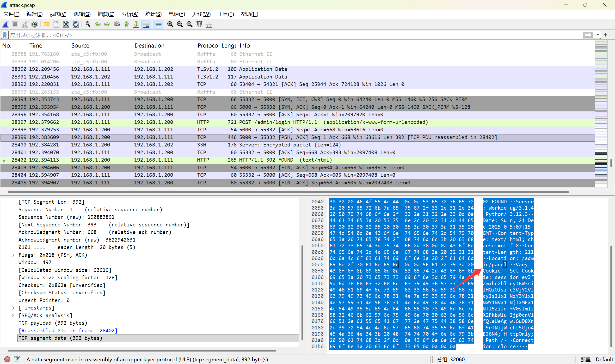Go to first packet arrow icon

(x=127, y=24)
